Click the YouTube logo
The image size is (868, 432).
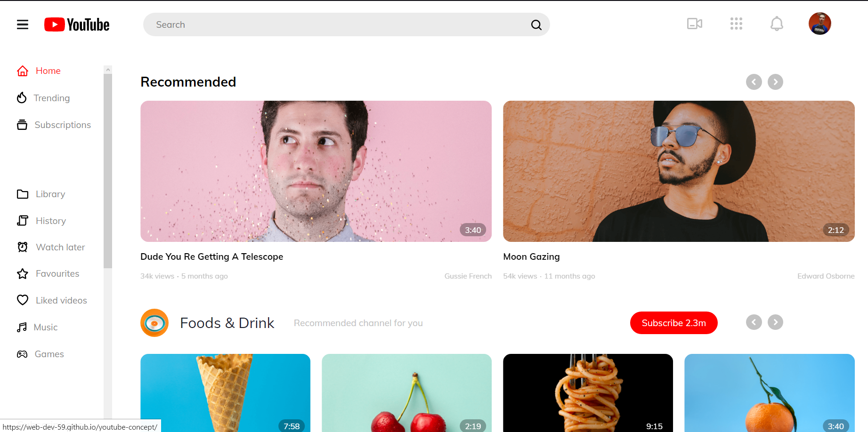tap(77, 24)
